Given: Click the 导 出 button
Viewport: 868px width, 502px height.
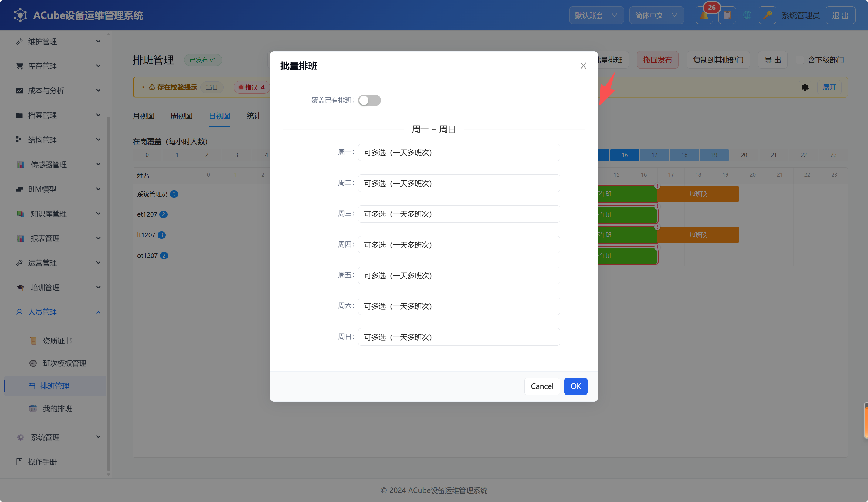Looking at the screenshot, I should coord(773,60).
